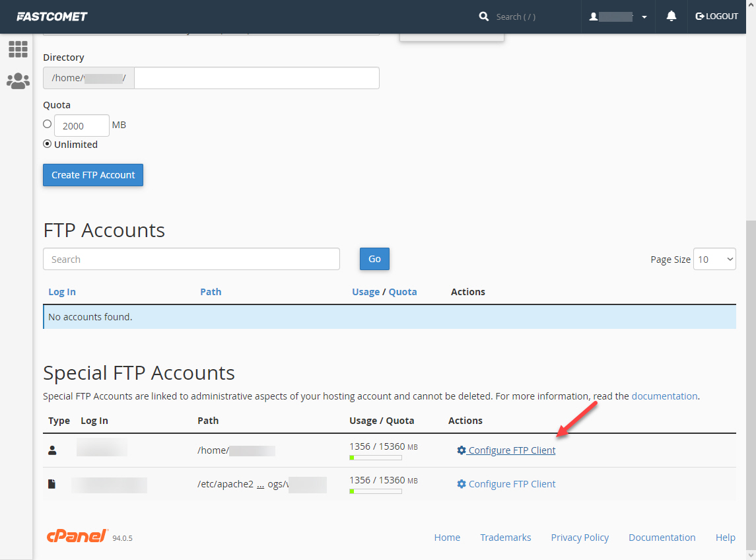Viewport: 756px width, 560px height.
Task: Click the user profile icon in header
Action: coord(594,17)
